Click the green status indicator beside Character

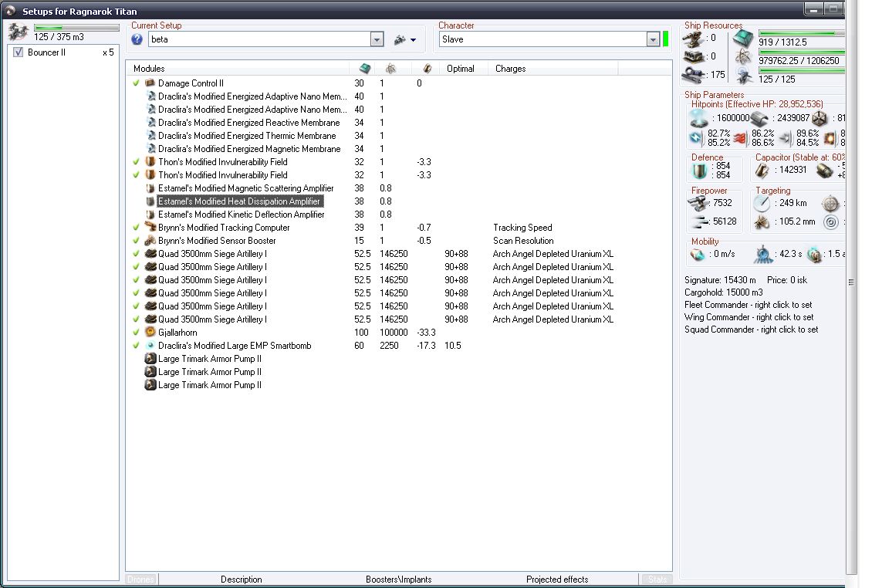665,39
